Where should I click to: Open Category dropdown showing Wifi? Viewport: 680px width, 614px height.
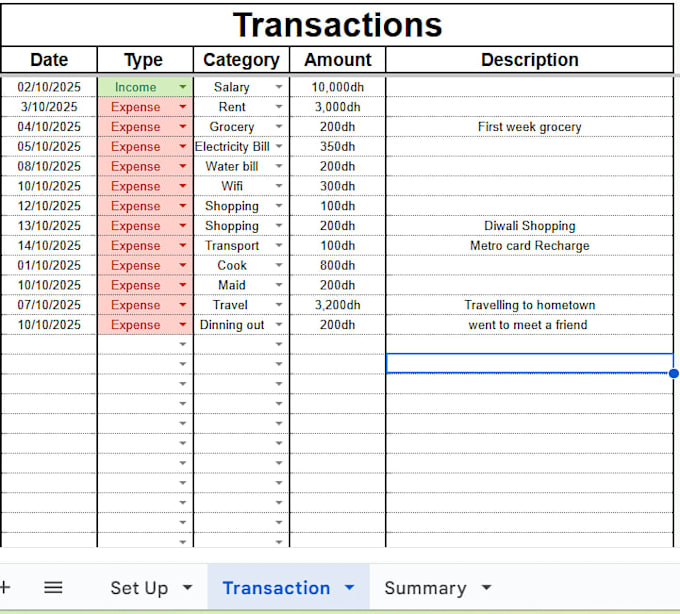pos(279,186)
